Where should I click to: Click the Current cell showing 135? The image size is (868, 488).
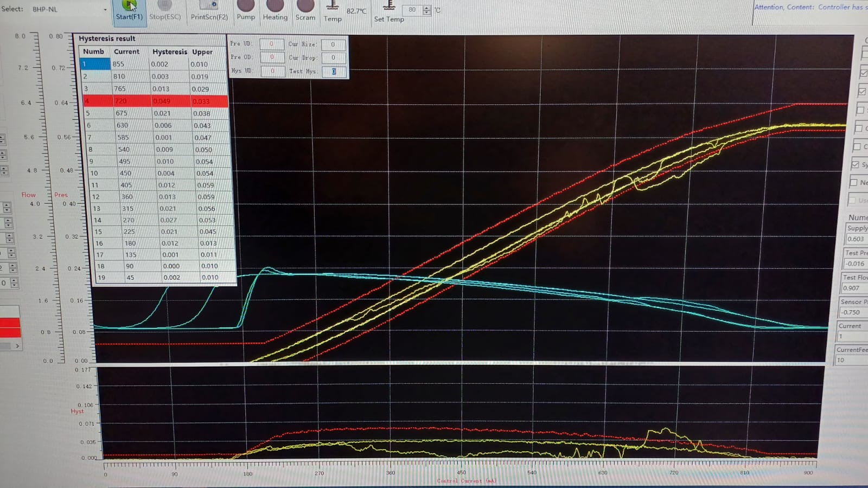(142, 255)
